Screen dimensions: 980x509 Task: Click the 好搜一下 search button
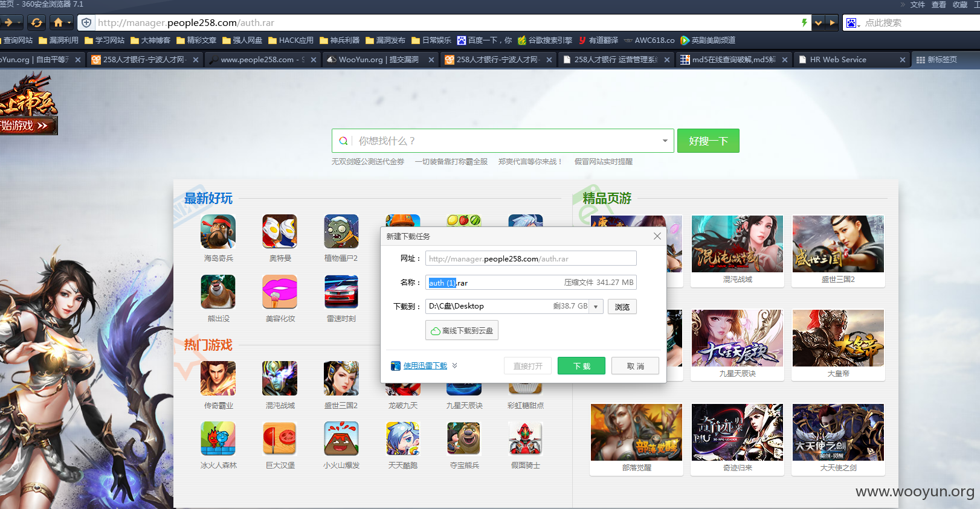pos(708,141)
